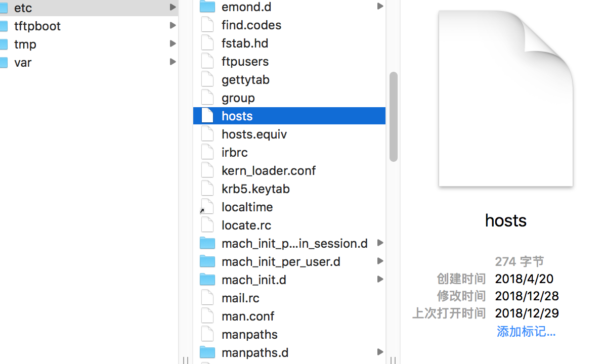Click the group file icon
602x364 pixels.
click(x=207, y=98)
